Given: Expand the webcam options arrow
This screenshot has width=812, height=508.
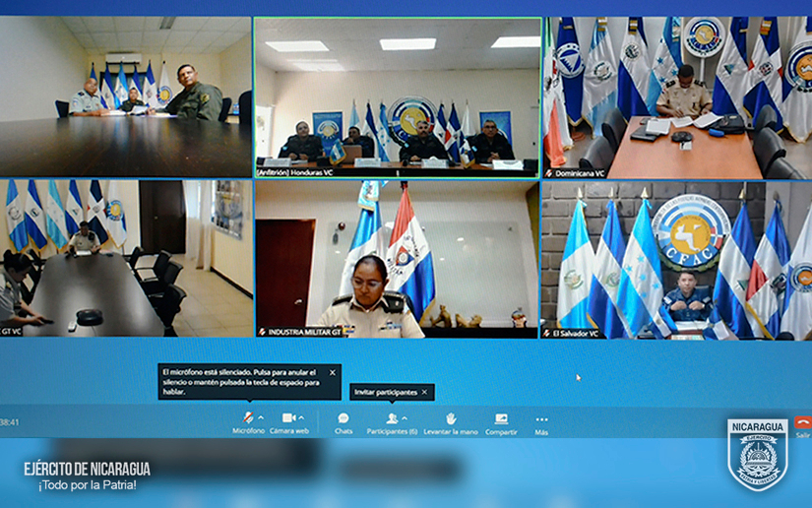Looking at the screenshot, I should 302,418.
